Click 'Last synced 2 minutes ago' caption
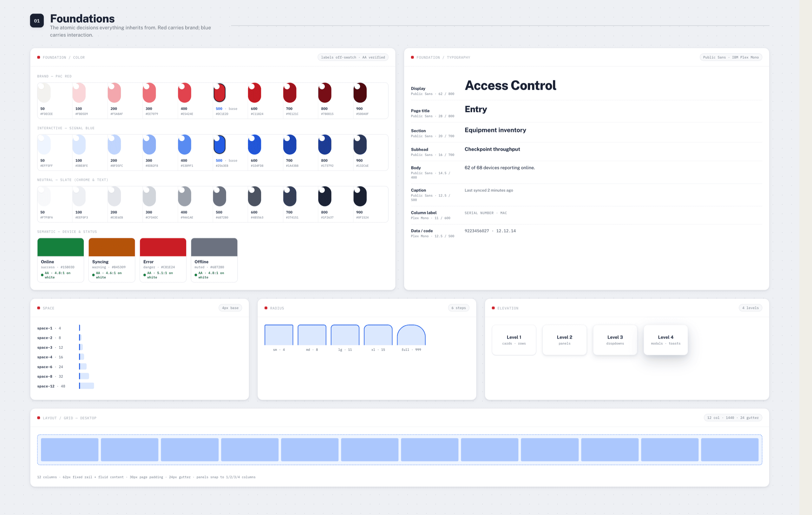The image size is (812, 515). [x=488, y=190]
